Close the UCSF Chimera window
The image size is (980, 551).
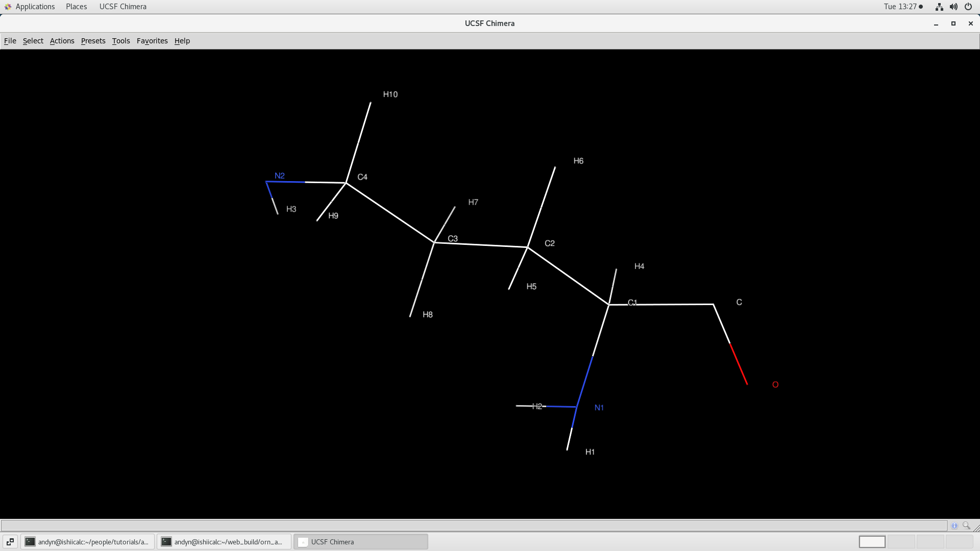point(971,23)
